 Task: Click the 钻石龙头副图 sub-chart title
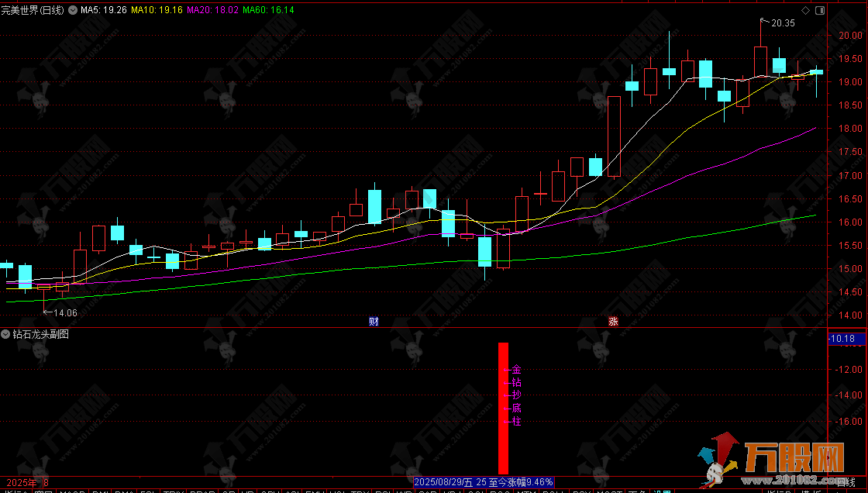(41, 334)
